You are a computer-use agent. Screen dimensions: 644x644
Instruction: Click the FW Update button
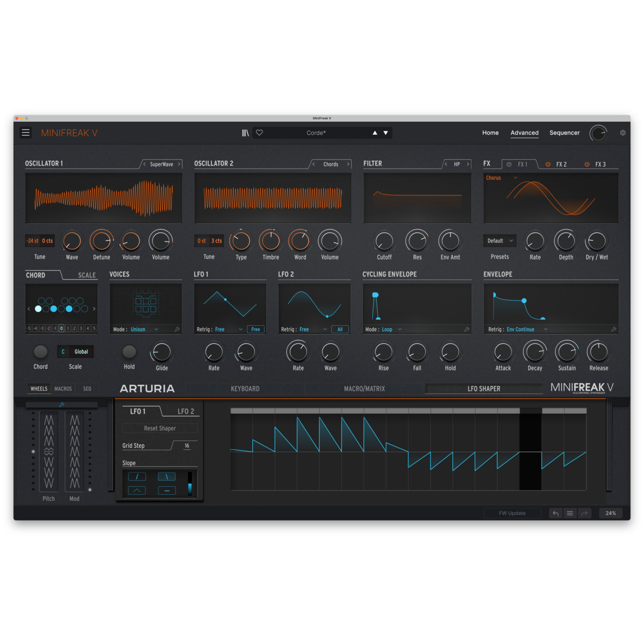click(x=513, y=514)
